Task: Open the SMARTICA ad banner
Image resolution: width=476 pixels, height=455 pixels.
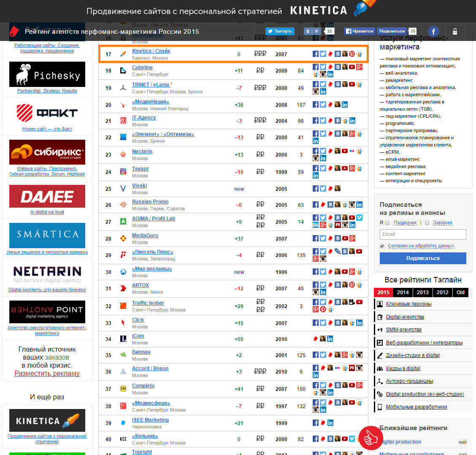Action: tap(47, 236)
